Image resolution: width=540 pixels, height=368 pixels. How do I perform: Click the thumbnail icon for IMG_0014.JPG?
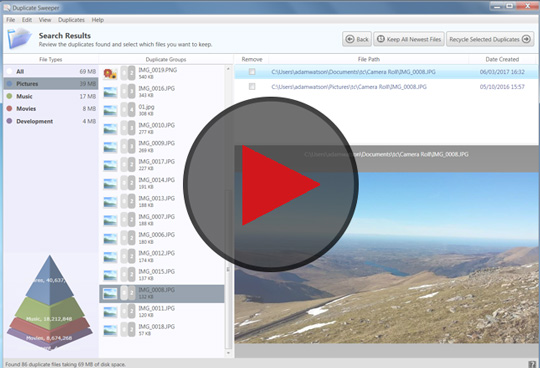[110, 183]
